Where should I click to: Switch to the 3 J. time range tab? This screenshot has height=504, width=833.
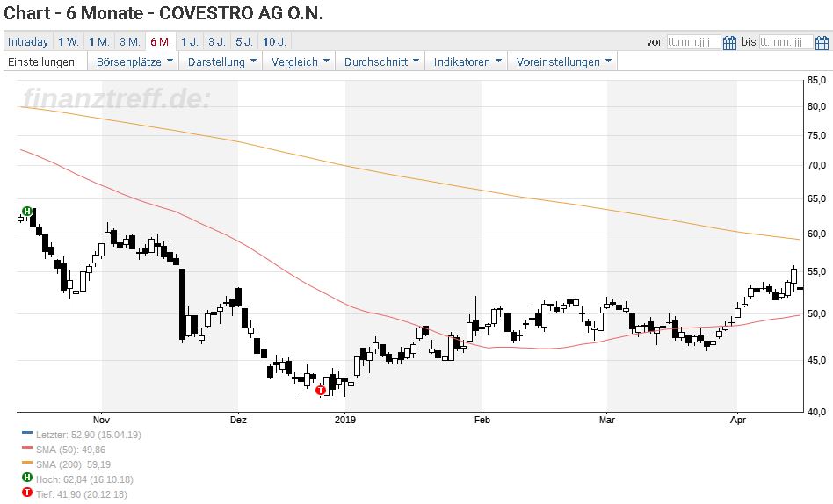(217, 42)
